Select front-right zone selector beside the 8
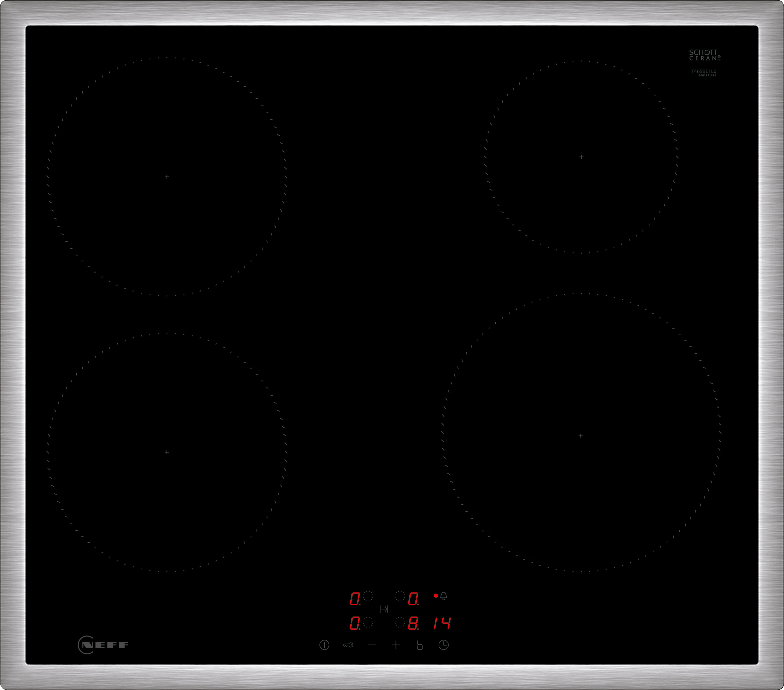Image resolution: width=784 pixels, height=690 pixels. (400, 622)
